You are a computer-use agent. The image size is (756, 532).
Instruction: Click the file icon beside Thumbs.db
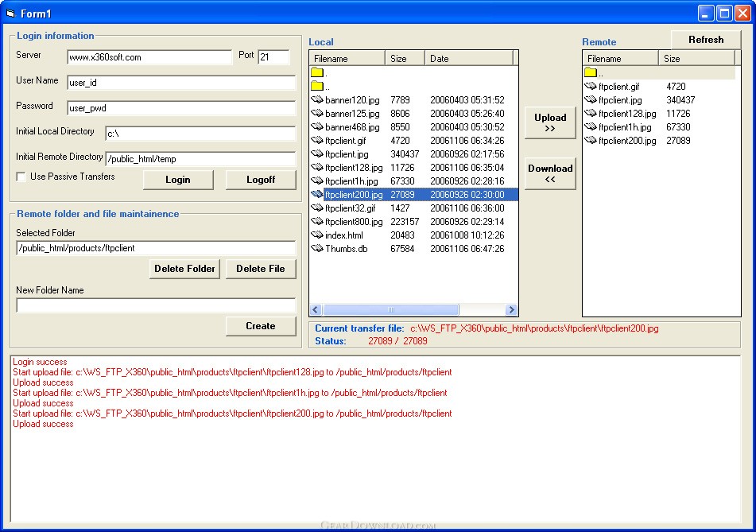tap(316, 248)
